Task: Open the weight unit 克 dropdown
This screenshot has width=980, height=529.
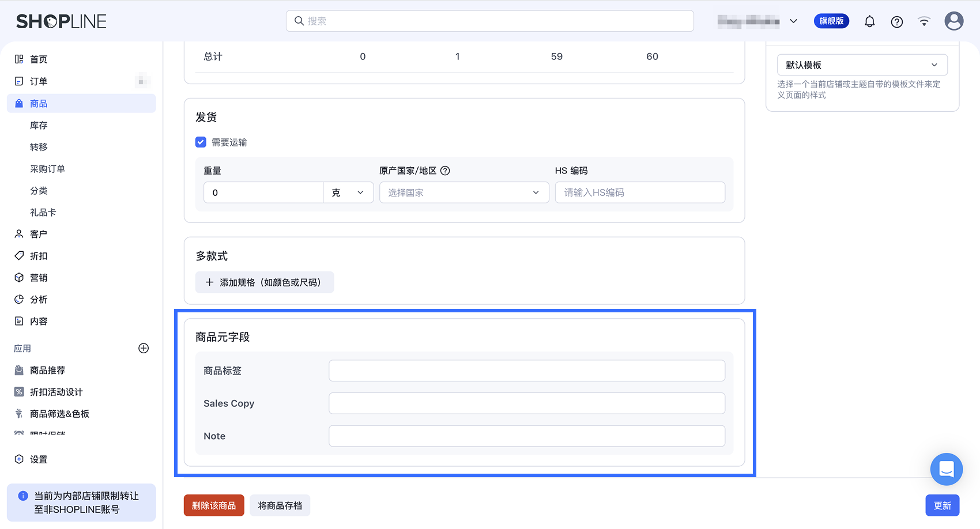Action: pos(348,192)
